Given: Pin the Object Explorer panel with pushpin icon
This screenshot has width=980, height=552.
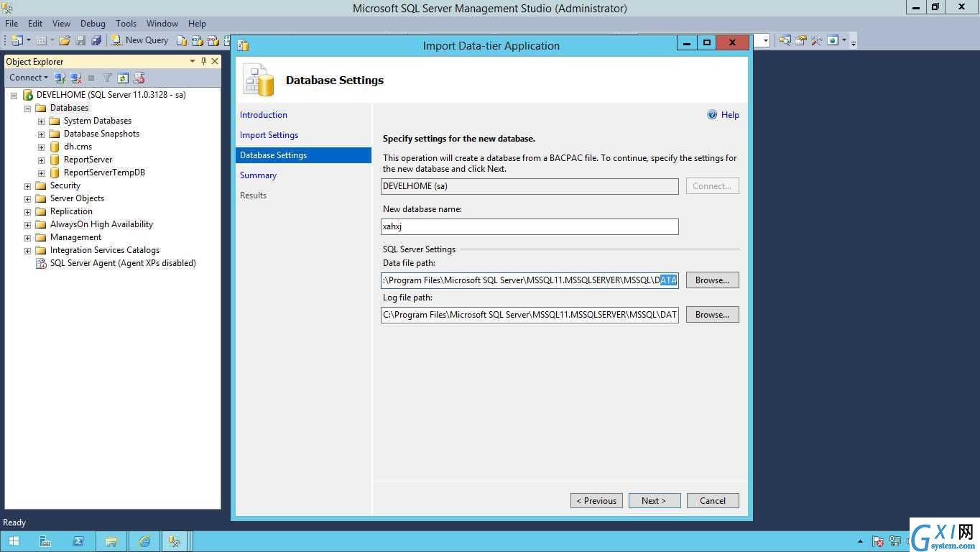Looking at the screenshot, I should pos(204,62).
